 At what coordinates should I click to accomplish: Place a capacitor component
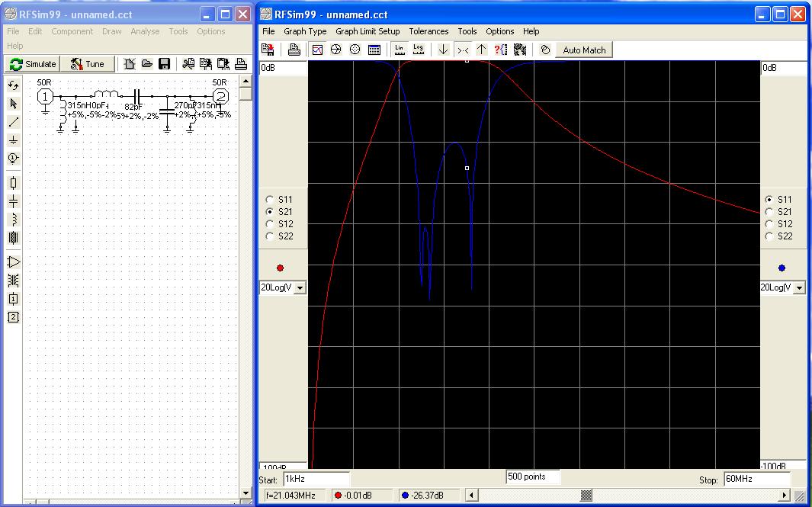[14, 201]
